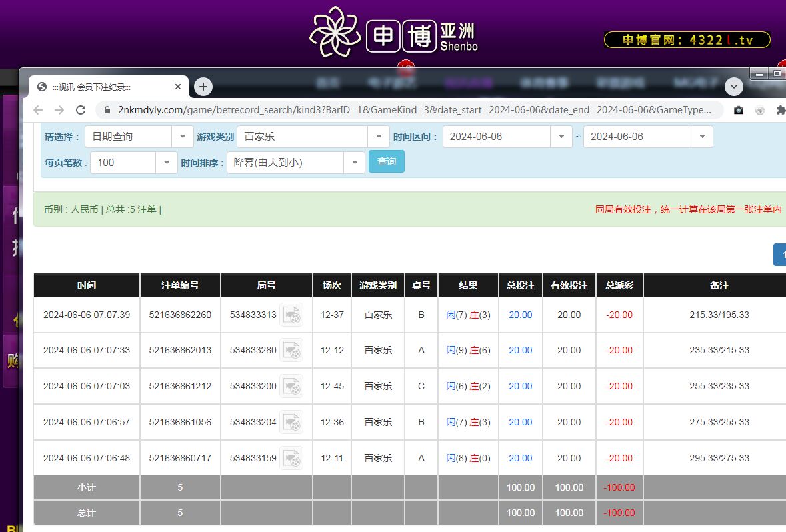Reload the page with browser refresh icon
Screen dimensions: 786x532
81,110
